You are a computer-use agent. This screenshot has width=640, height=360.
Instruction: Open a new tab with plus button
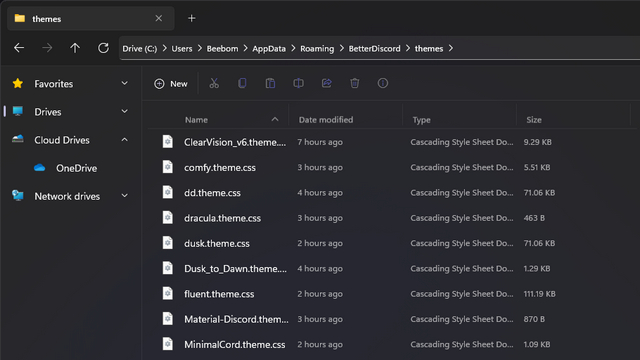tap(191, 18)
